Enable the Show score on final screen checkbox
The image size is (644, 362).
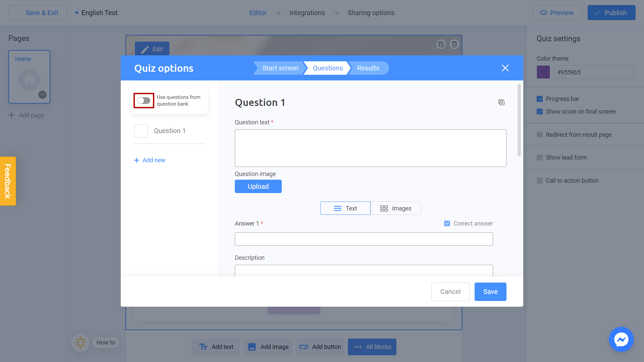540,111
